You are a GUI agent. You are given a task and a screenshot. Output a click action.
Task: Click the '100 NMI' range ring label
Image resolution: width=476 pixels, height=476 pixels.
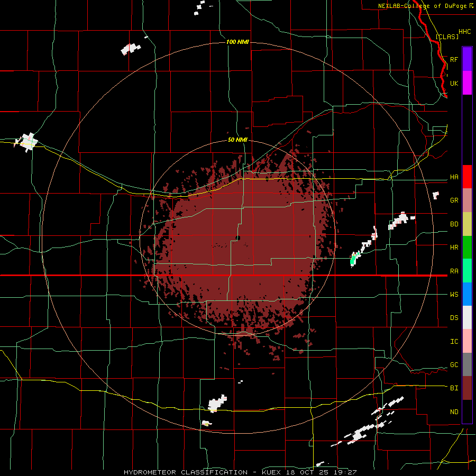(237, 42)
